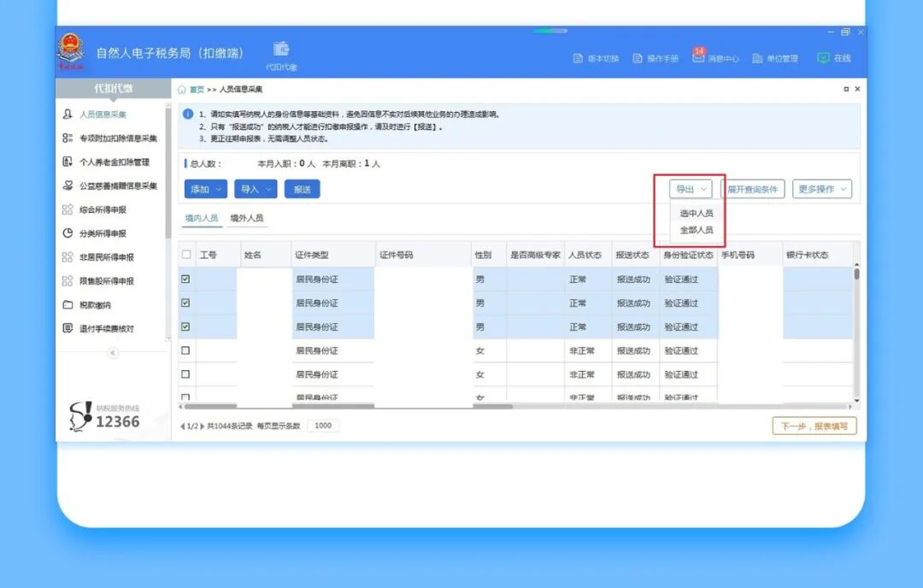
Task: Open the 代扣代缴 wallet icon in header
Action: tap(280, 50)
